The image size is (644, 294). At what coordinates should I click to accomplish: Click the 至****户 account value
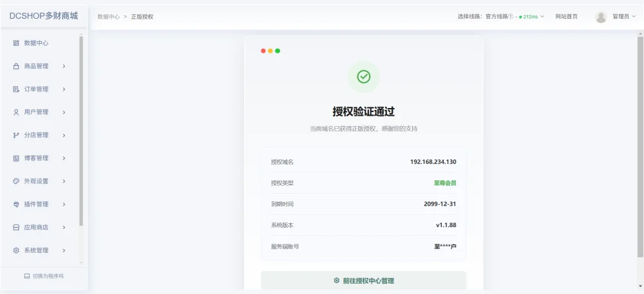click(x=445, y=247)
